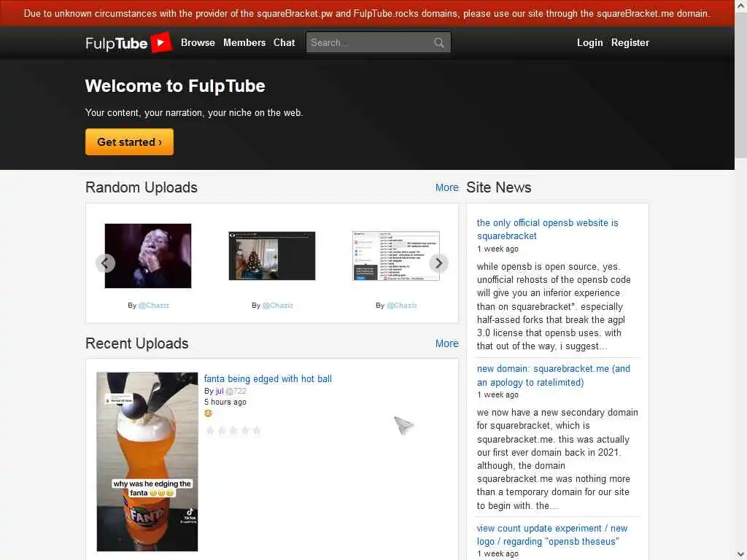Open 'the only official opensb website' news

[547, 229]
